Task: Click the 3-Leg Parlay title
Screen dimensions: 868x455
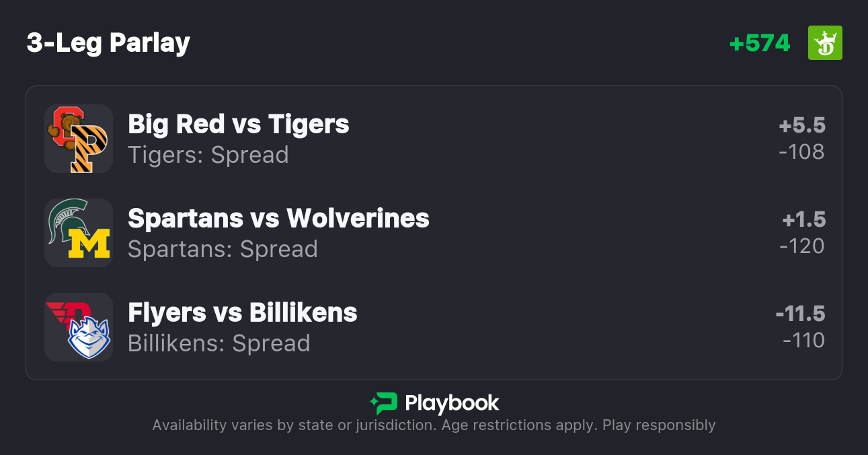Action: pos(108,43)
